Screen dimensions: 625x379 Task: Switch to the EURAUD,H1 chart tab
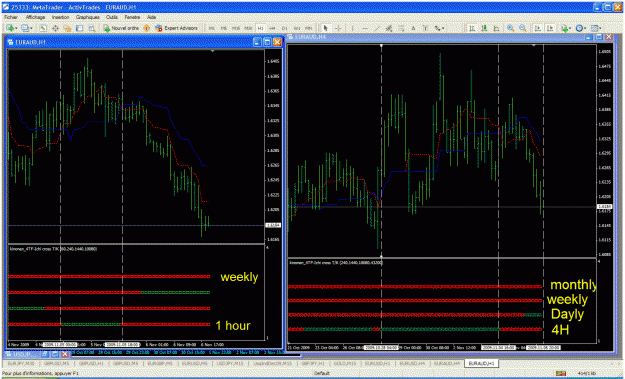481,363
